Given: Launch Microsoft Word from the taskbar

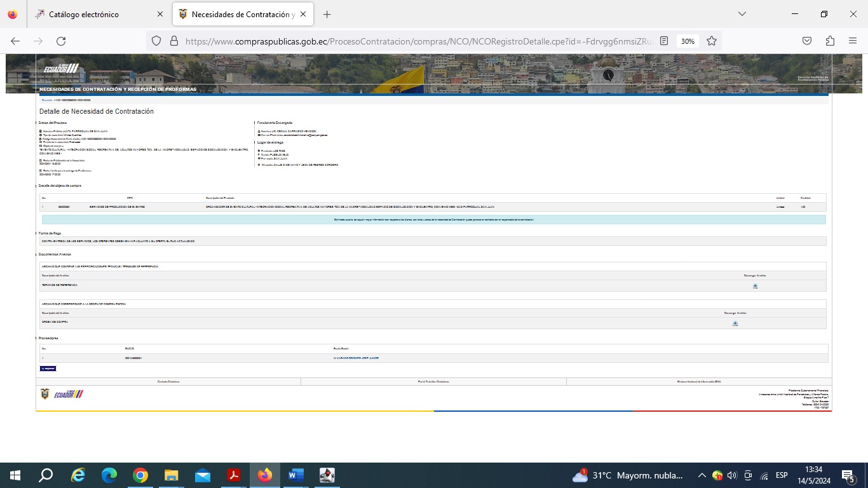Looking at the screenshot, I should tap(296, 475).
